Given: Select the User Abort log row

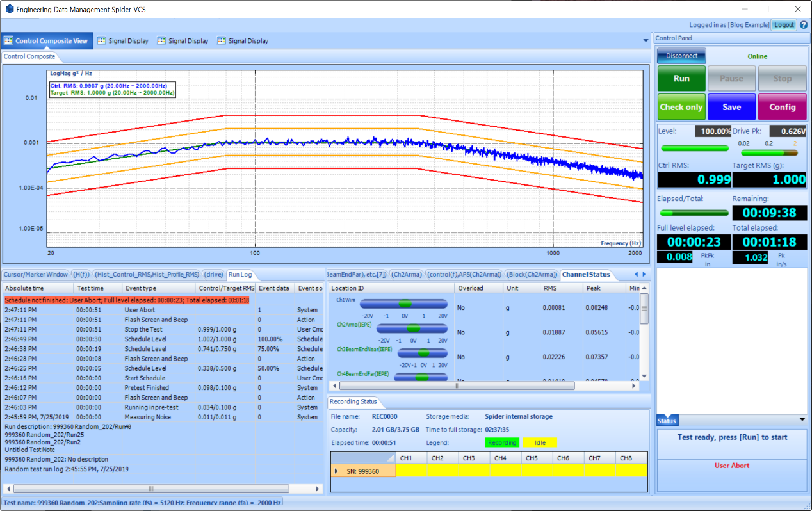Looking at the screenshot, I should (x=163, y=310).
